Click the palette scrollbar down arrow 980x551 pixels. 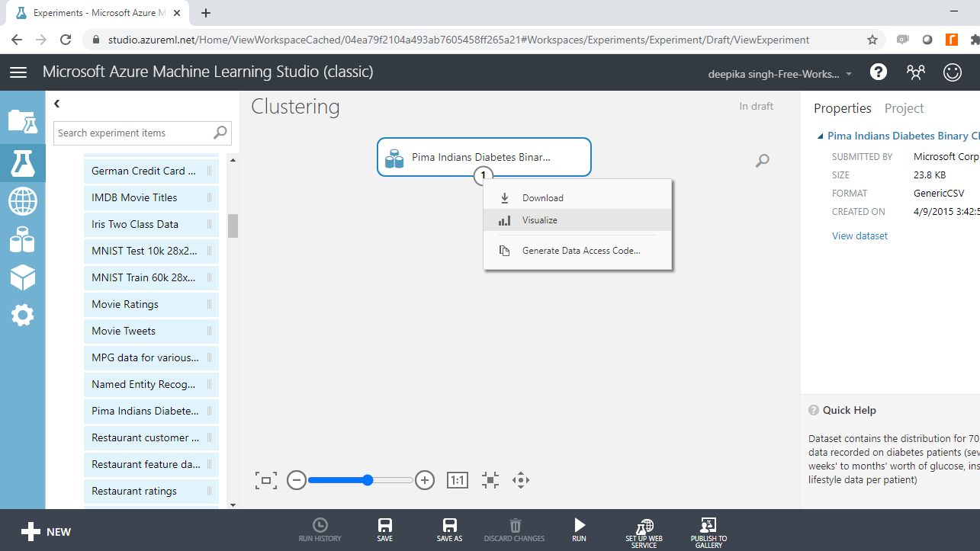[x=233, y=505]
